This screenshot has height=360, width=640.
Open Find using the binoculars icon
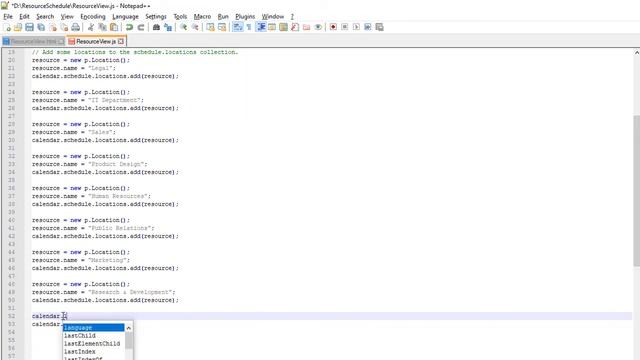point(156,27)
